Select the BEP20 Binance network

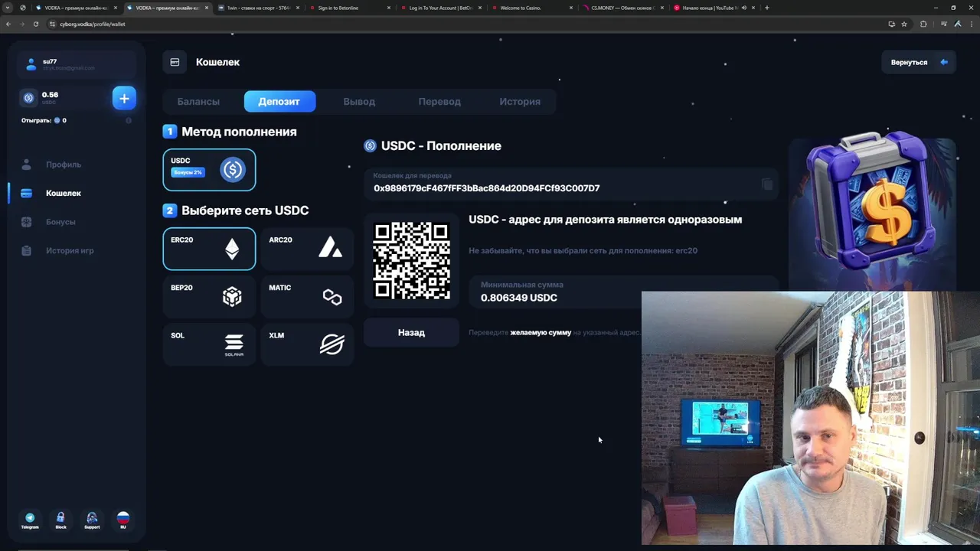(209, 296)
